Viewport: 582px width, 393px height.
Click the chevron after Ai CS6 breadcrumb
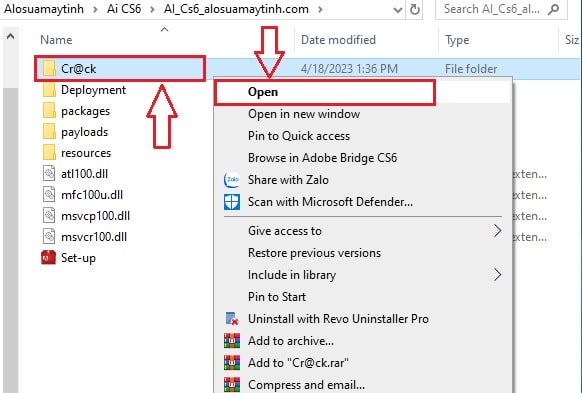pyautogui.click(x=152, y=9)
